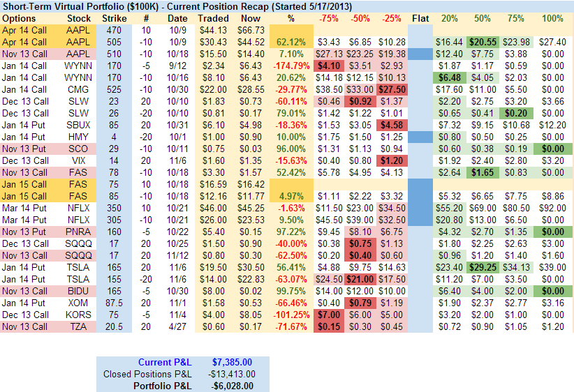
Task: Click the PNRA stock cell
Action: 79,232
